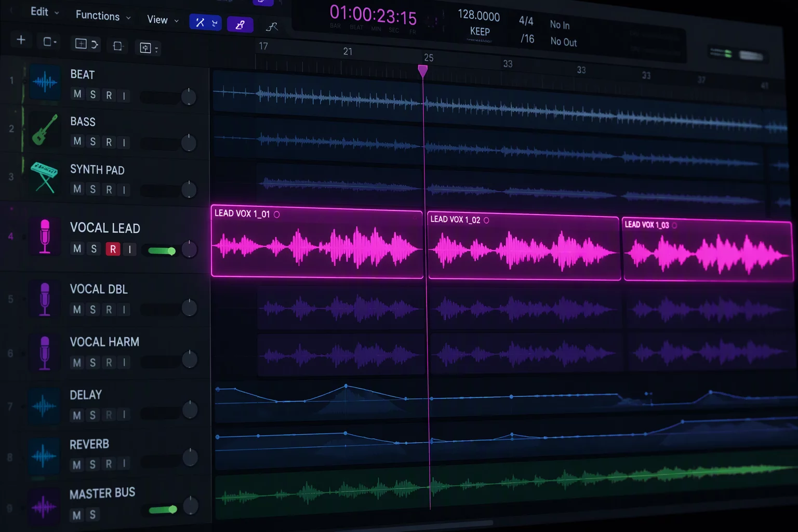Mute the REVERB track

[77, 465]
